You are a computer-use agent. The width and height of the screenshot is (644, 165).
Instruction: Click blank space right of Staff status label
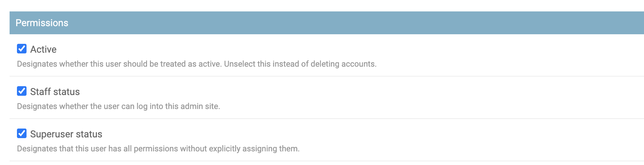295,92
